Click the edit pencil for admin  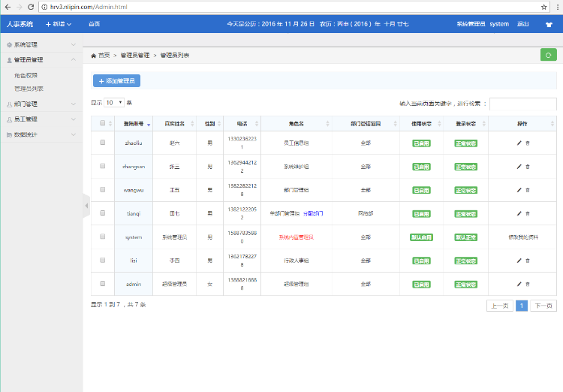tap(519, 284)
